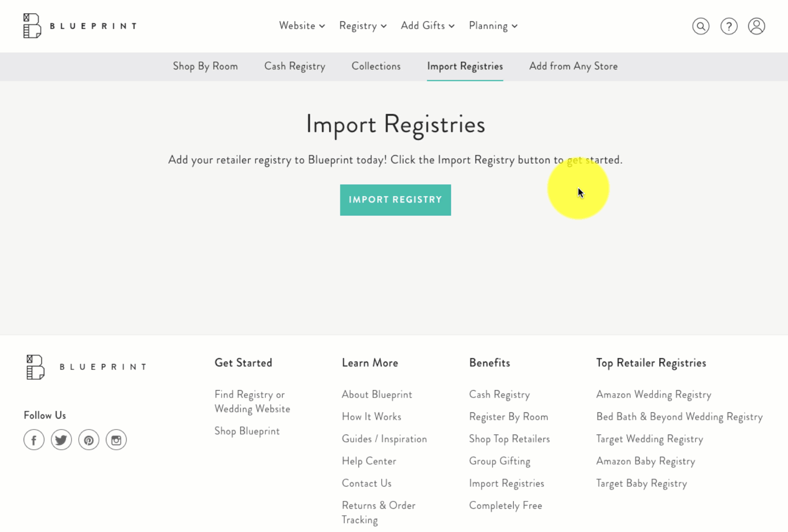Viewport: 788px width, 532px height.
Task: Open the About Blueprint link
Action: click(x=377, y=395)
